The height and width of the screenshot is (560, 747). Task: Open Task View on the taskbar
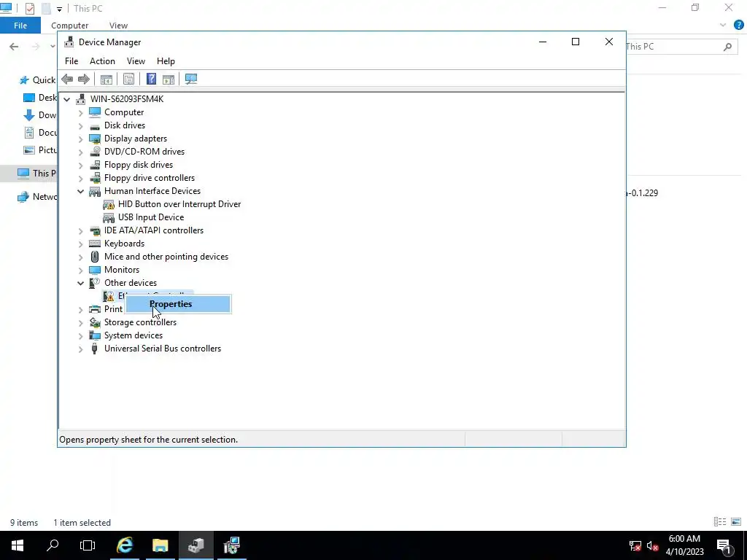[88, 545]
